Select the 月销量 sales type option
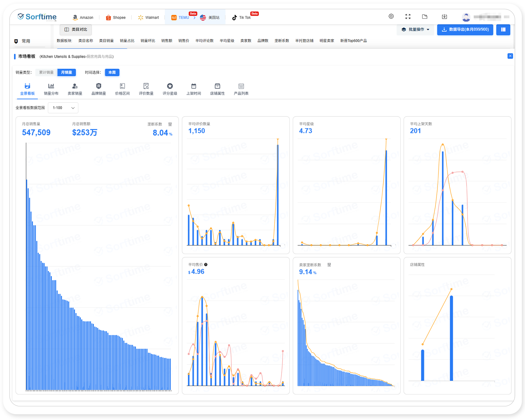525x420 pixels. click(x=66, y=72)
